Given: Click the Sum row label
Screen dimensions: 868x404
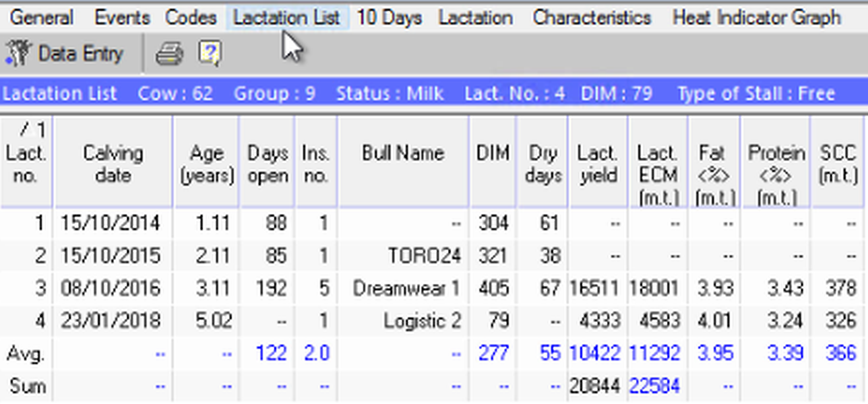Looking at the screenshot, I should [x=28, y=386].
